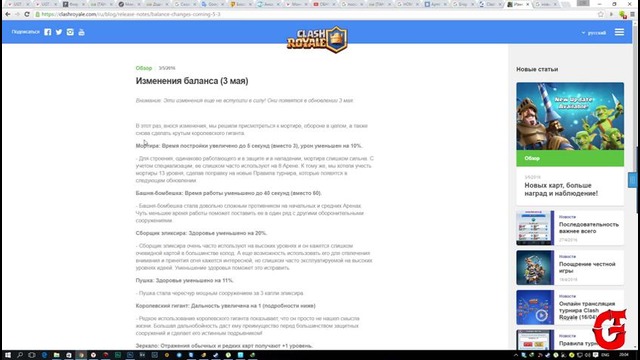This screenshot has width=640, height=360.
Task: Open article Поощрение честной игры
Action: pyautogui.click(x=587, y=267)
